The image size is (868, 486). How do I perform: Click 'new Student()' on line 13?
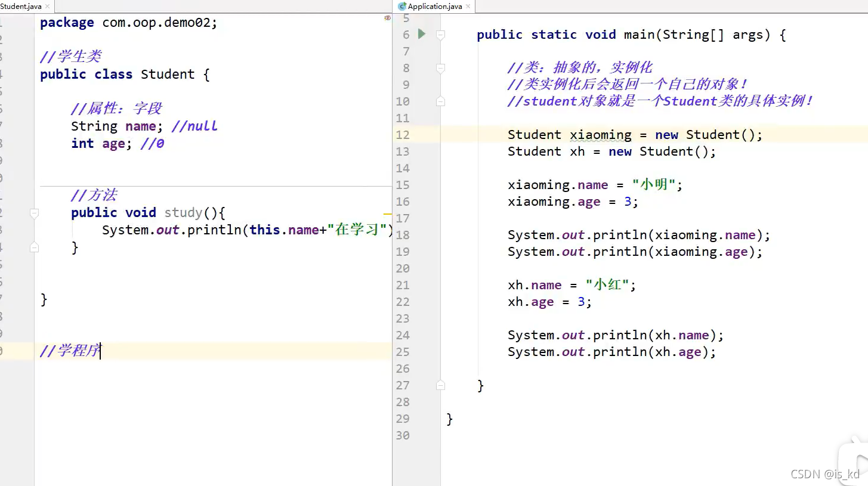(658, 151)
